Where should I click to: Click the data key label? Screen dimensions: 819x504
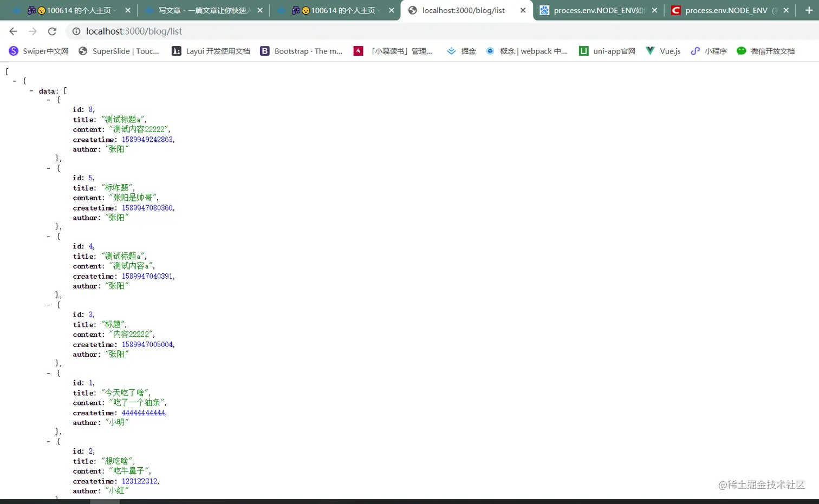[x=47, y=91]
